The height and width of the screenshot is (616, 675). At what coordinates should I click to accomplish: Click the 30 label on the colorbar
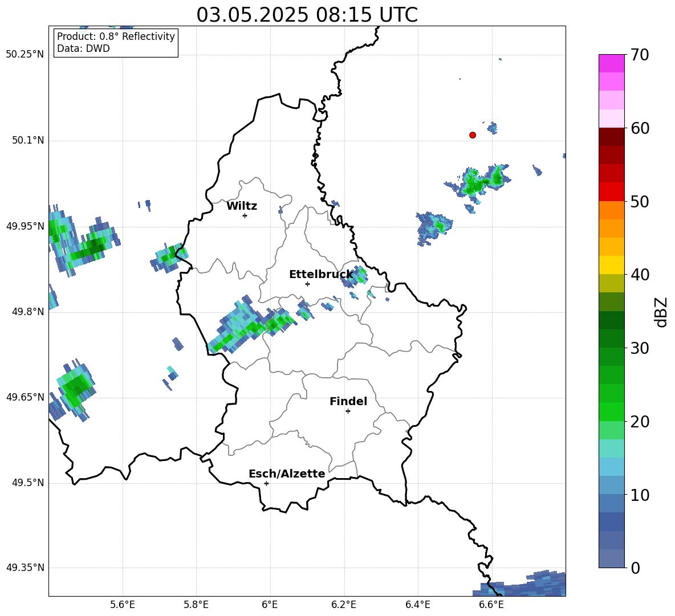(640, 348)
